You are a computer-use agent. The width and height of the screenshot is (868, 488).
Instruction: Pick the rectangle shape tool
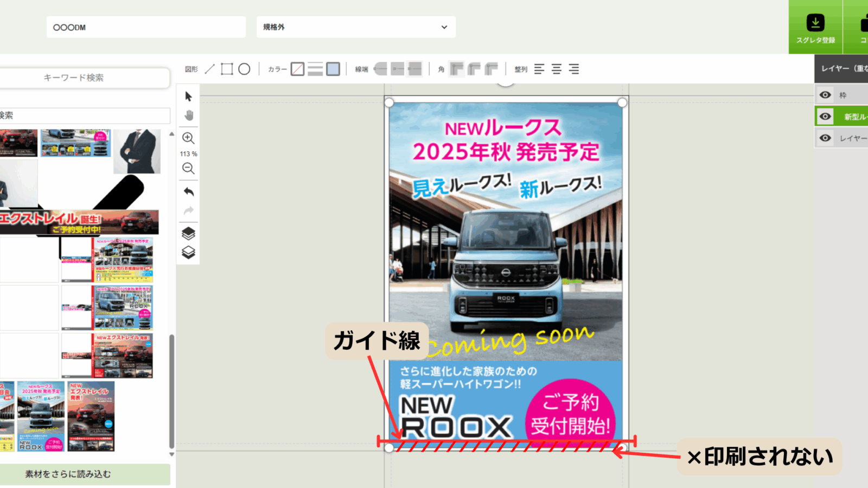(227, 69)
